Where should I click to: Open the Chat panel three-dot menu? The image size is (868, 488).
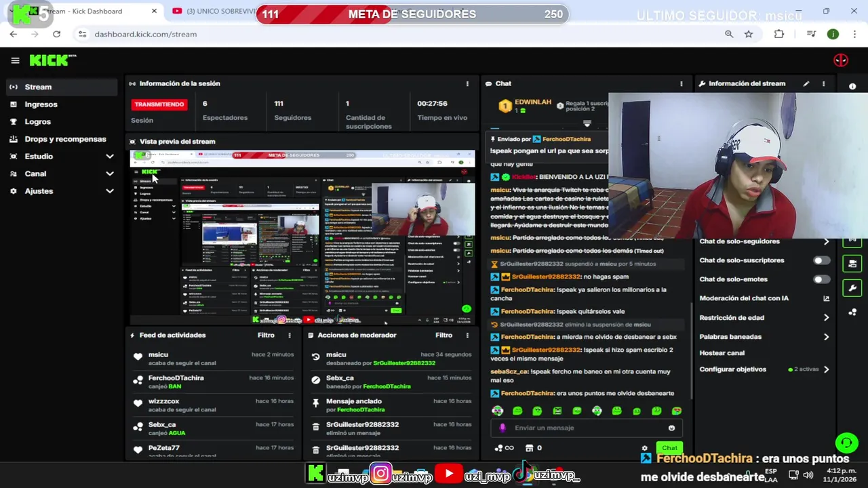682,83
